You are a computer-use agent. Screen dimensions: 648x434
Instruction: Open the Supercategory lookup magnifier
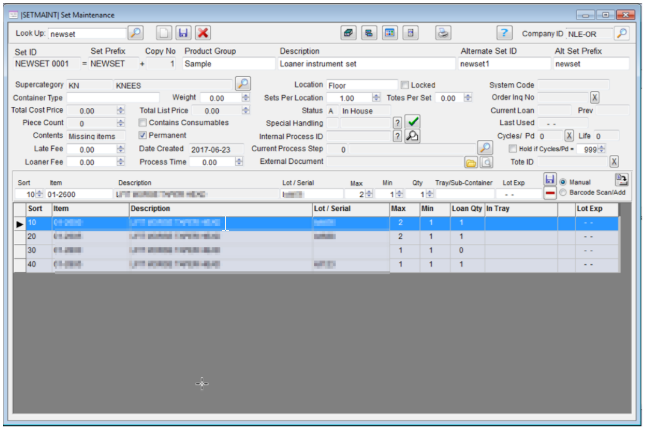242,85
